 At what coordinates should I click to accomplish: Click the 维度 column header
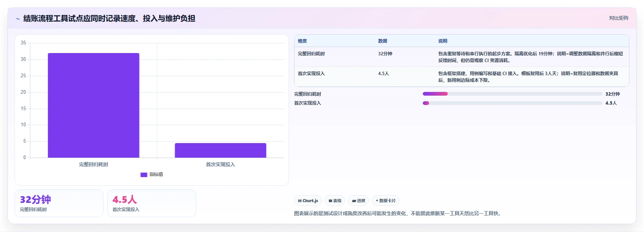[302, 41]
